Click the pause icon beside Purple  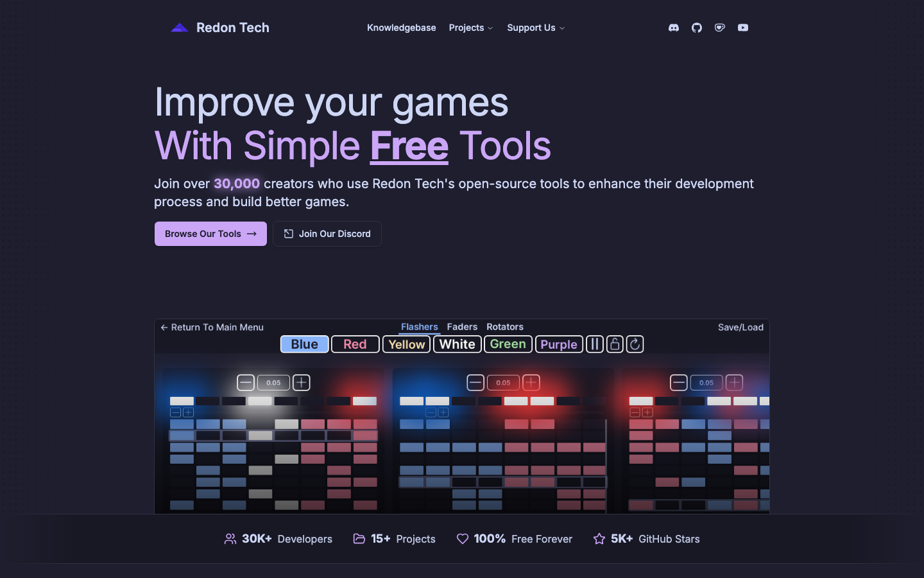595,344
